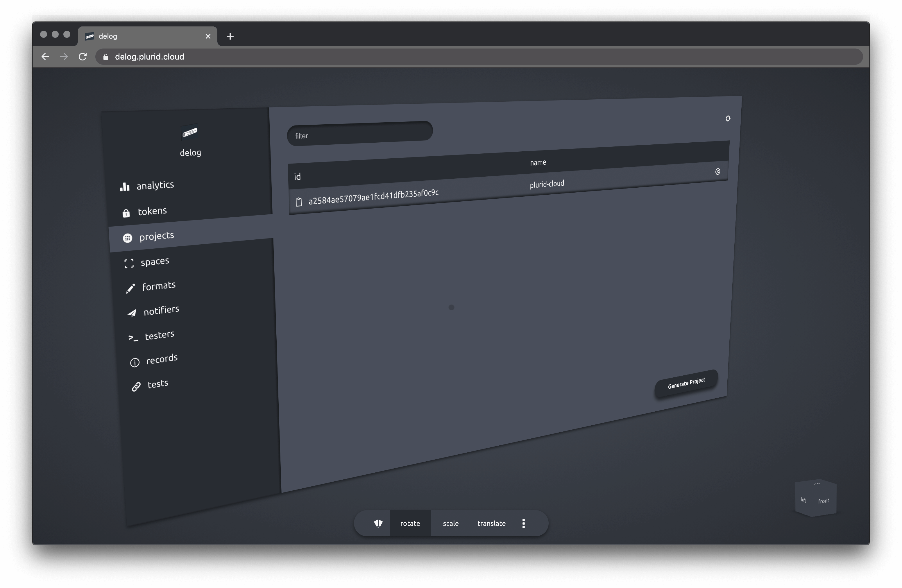This screenshot has width=902, height=588.
Task: Click the delete icon on plurid-cloud row
Action: 717,172
